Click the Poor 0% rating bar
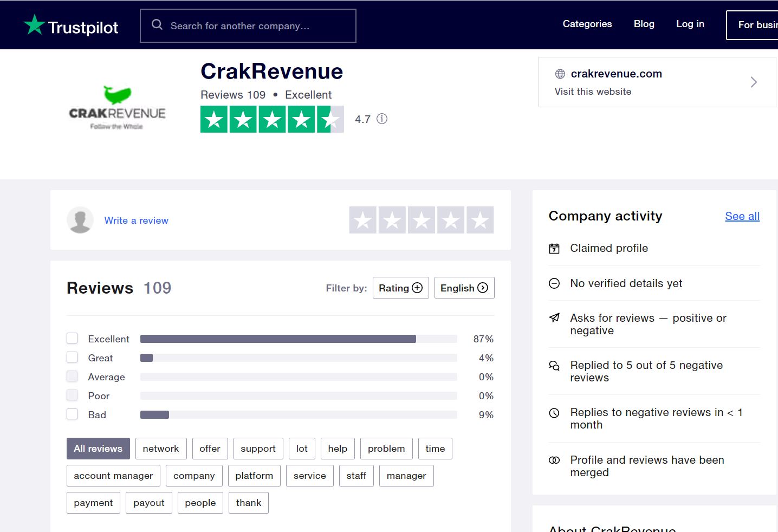 [299, 396]
